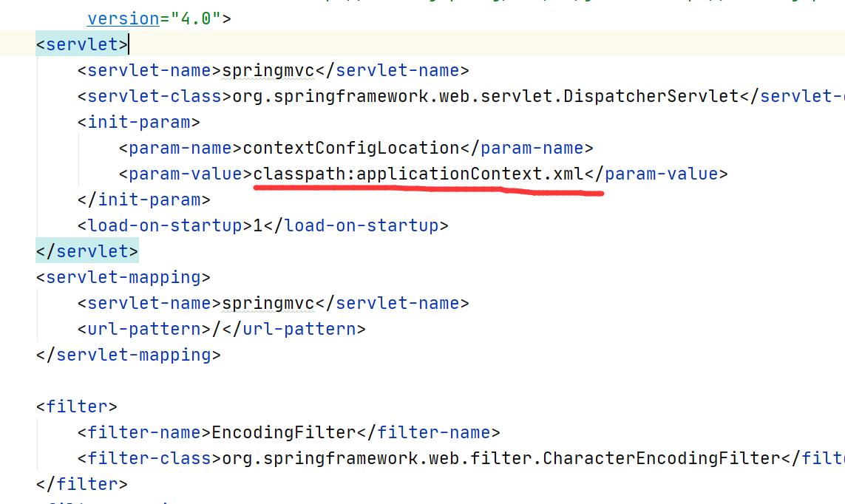Viewport: 845px width, 504px height.
Task: Place cursor after the servlet opening tag
Action: point(129,44)
